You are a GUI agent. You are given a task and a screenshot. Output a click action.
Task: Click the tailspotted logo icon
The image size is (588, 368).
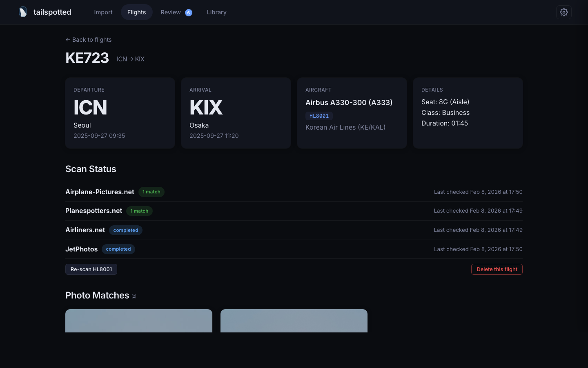coord(23,12)
